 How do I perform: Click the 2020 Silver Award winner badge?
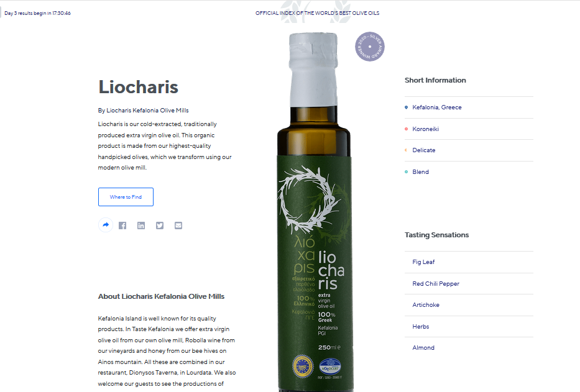tap(369, 47)
